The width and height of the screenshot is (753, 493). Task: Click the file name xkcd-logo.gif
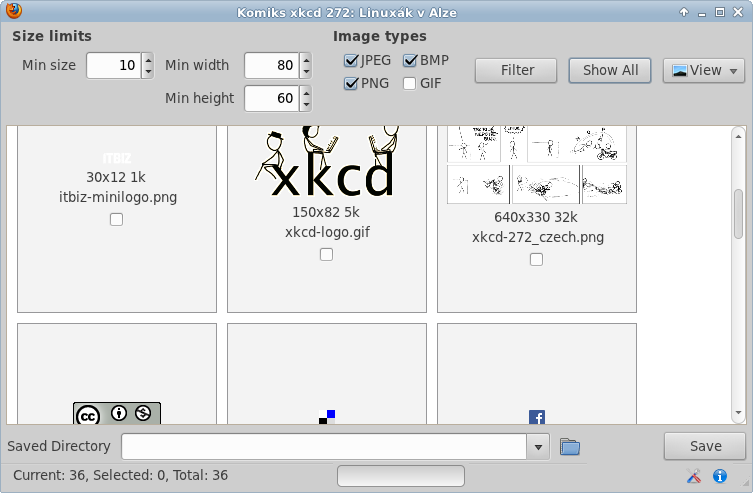click(327, 232)
